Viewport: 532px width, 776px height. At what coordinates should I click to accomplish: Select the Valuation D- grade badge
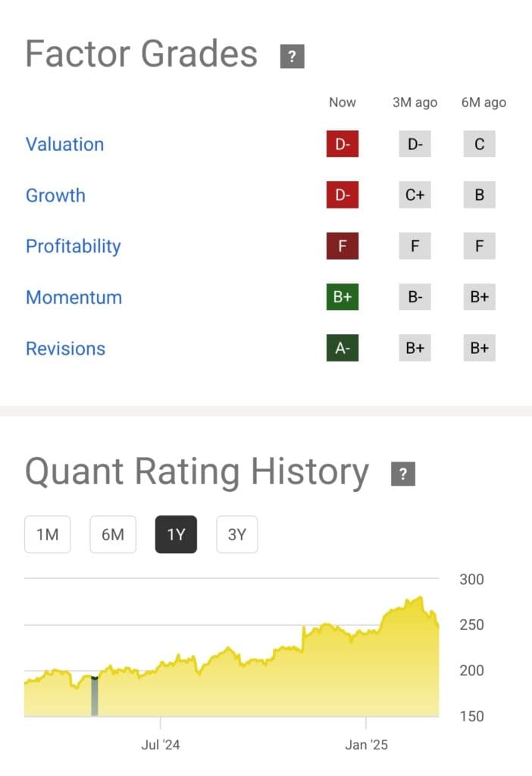click(343, 144)
